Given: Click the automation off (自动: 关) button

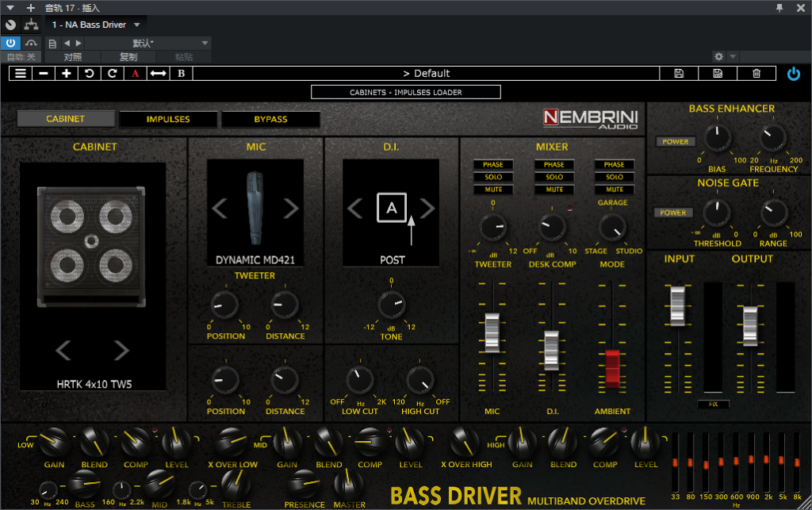Looking at the screenshot, I should coord(21,57).
